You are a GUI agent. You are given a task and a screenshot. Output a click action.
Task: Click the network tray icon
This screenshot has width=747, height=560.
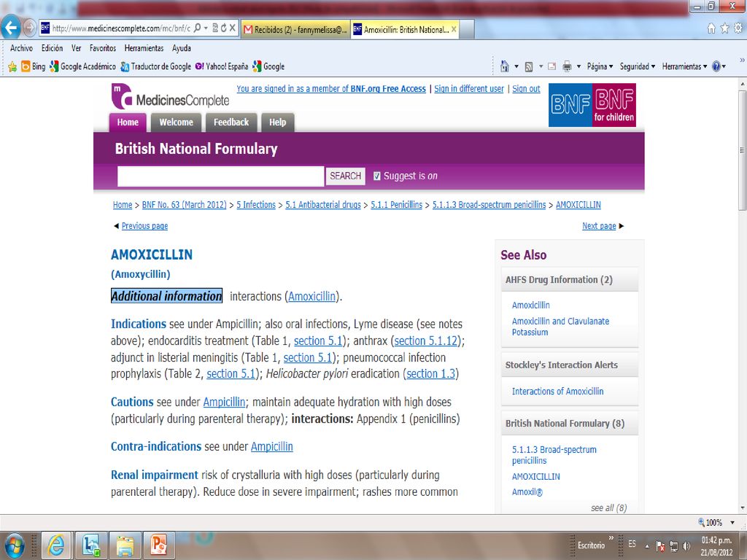click(x=673, y=545)
